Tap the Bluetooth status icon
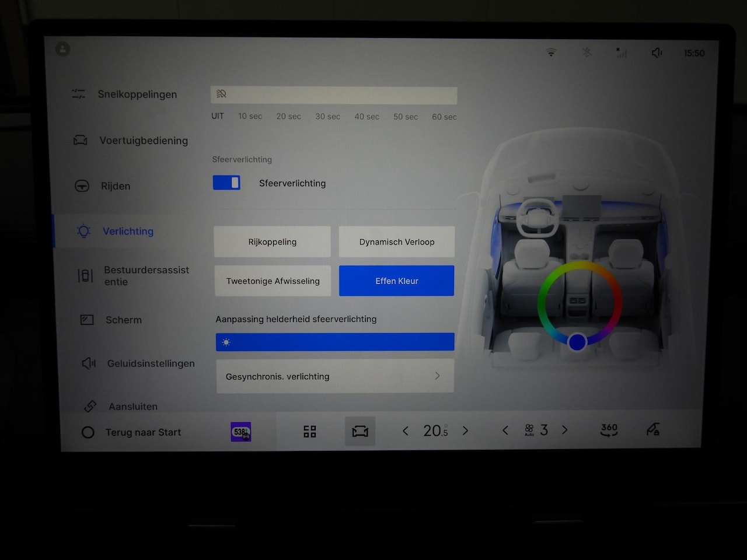Viewport: 747px width, 560px height. 587,52
